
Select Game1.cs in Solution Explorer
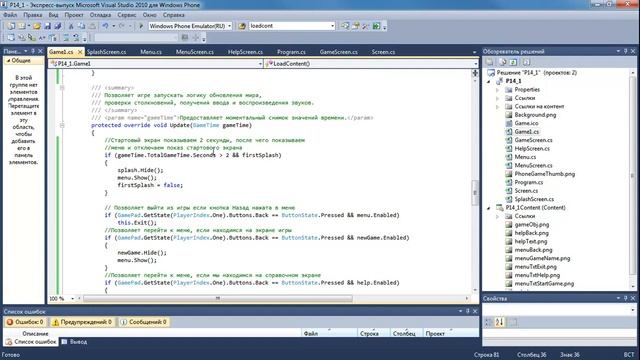pyautogui.click(x=527, y=132)
